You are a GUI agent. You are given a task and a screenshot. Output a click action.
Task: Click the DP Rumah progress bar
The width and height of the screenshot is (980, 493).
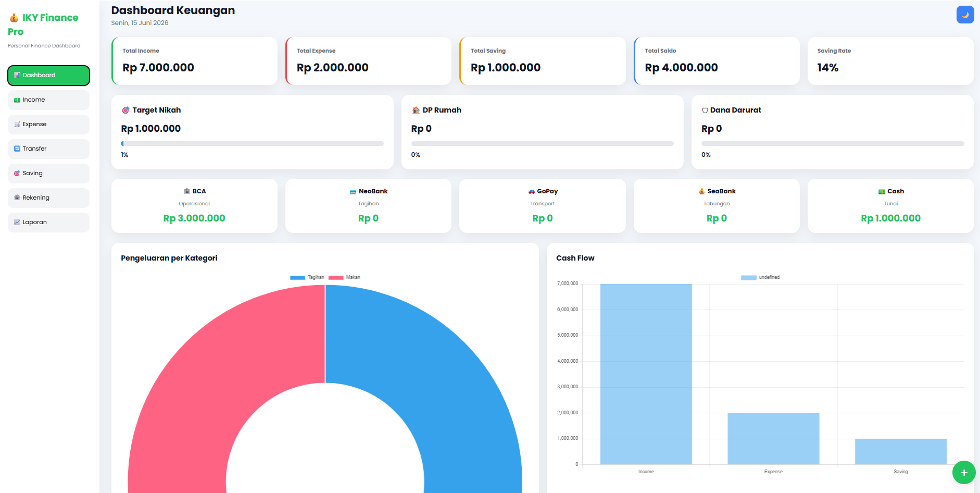pos(542,143)
